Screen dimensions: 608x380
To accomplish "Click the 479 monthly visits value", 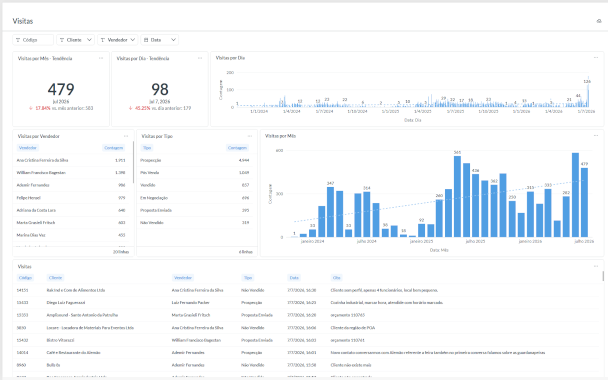I will pyautogui.click(x=61, y=90).
